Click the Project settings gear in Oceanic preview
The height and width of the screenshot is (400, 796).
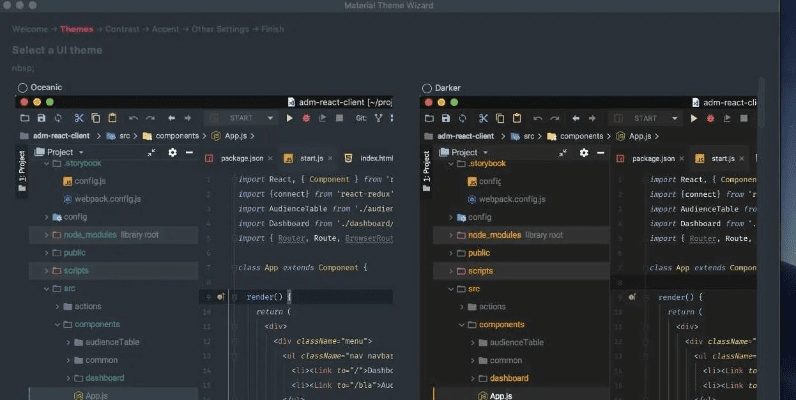pos(172,153)
